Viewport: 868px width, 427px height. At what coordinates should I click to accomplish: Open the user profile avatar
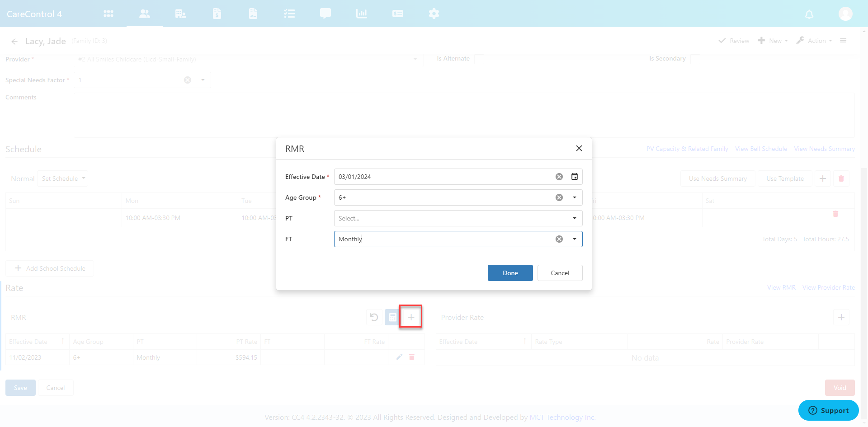pos(845,14)
